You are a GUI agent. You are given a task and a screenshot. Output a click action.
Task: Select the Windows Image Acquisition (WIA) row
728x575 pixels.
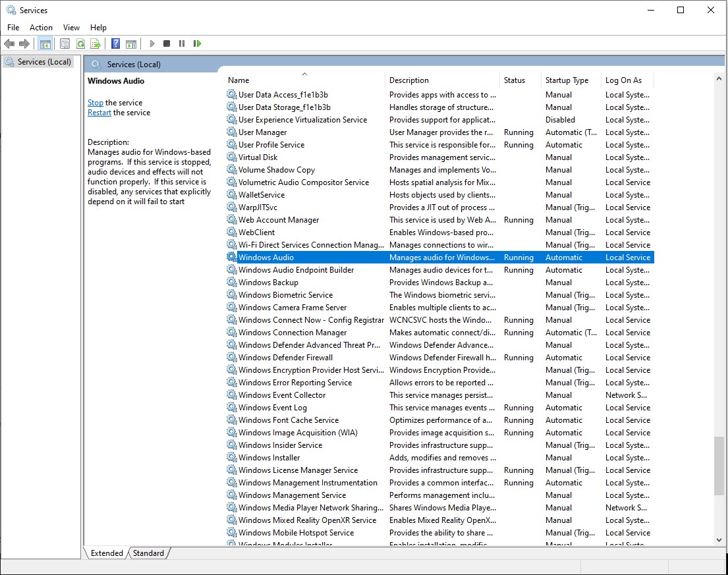(x=440, y=433)
